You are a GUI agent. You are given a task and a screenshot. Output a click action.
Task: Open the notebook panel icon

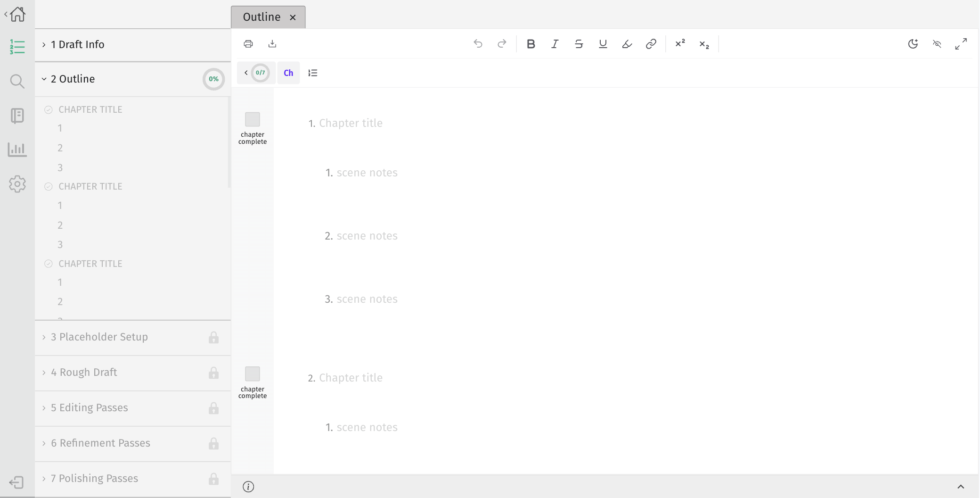[17, 116]
